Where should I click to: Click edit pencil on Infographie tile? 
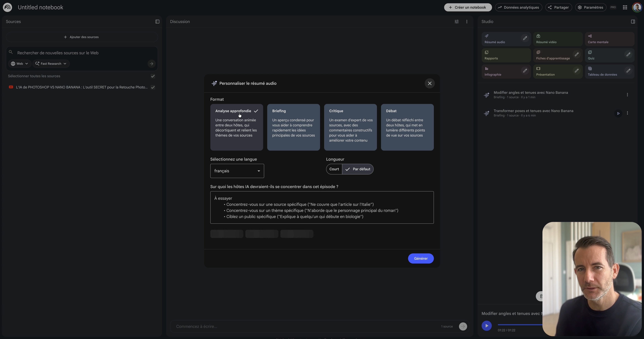point(525,71)
